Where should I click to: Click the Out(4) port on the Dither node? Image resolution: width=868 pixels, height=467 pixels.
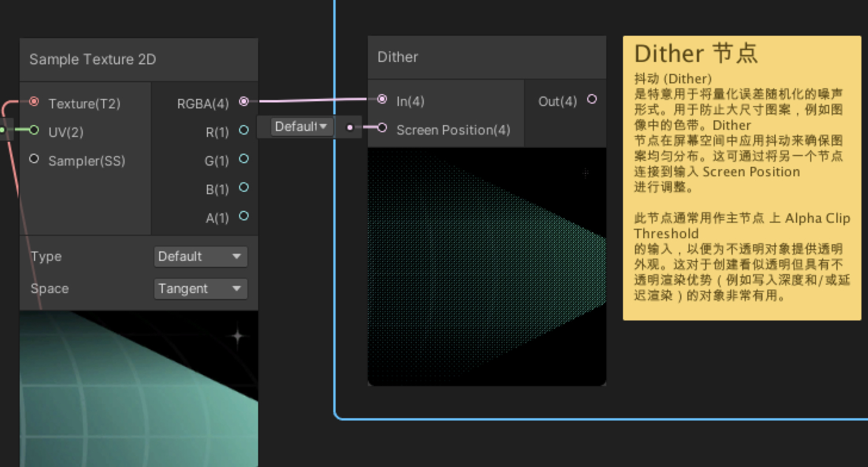pos(592,100)
